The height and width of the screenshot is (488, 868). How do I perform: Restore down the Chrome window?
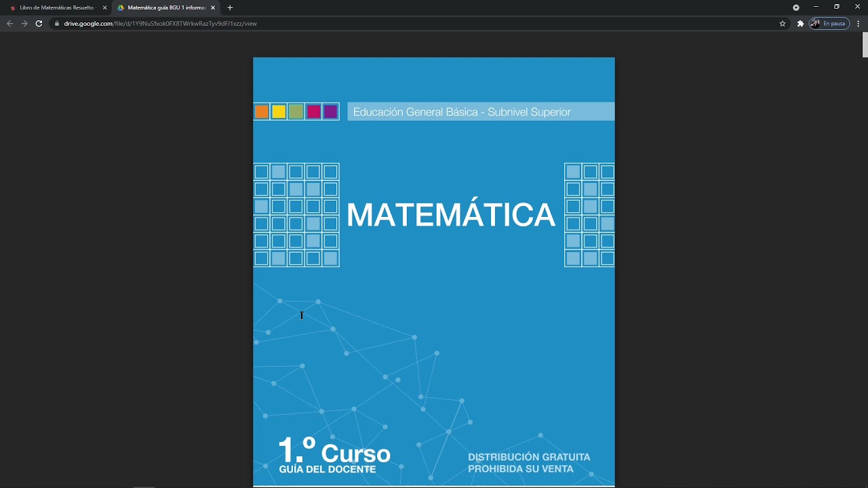[x=837, y=7]
